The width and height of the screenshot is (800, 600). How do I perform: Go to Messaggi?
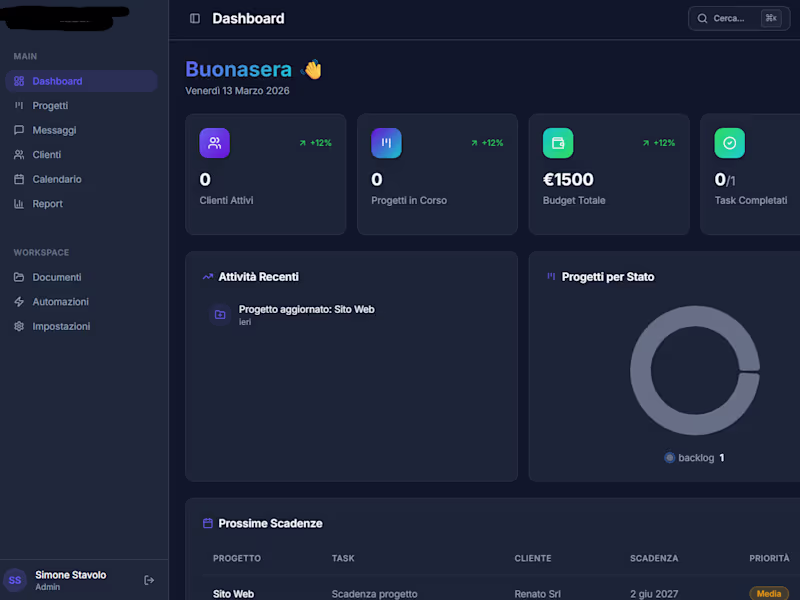81,130
